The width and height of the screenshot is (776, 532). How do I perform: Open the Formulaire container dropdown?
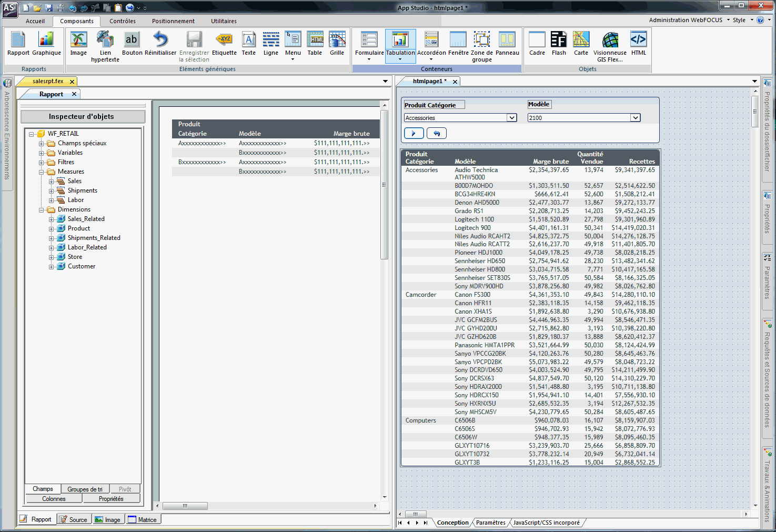point(369,59)
